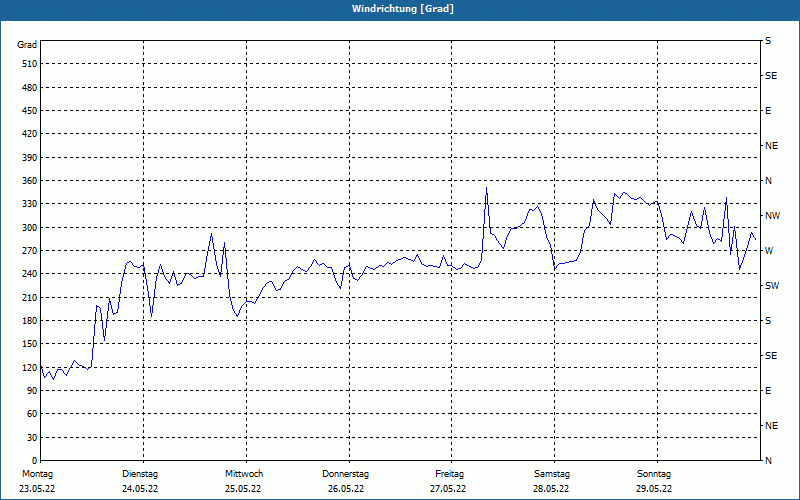Click the 60 y-axis value
Viewport: 800px width, 500px height.
(32, 413)
